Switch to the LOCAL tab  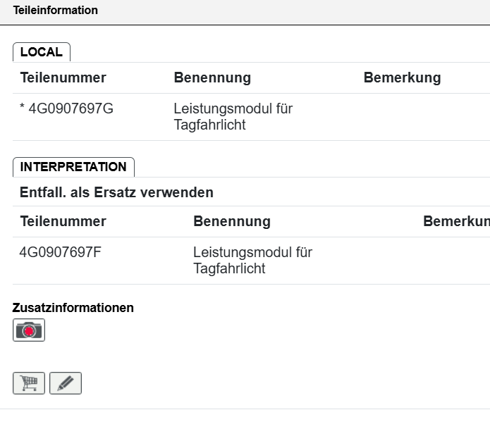coord(41,52)
